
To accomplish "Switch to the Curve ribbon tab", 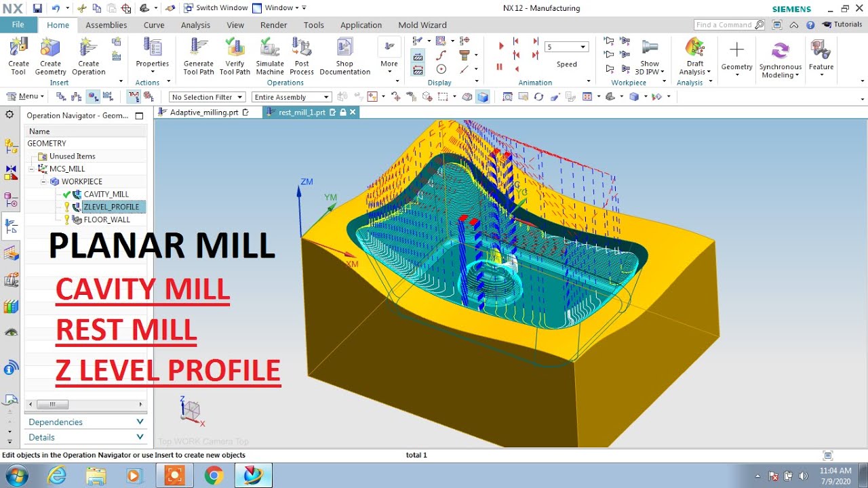I will (154, 25).
